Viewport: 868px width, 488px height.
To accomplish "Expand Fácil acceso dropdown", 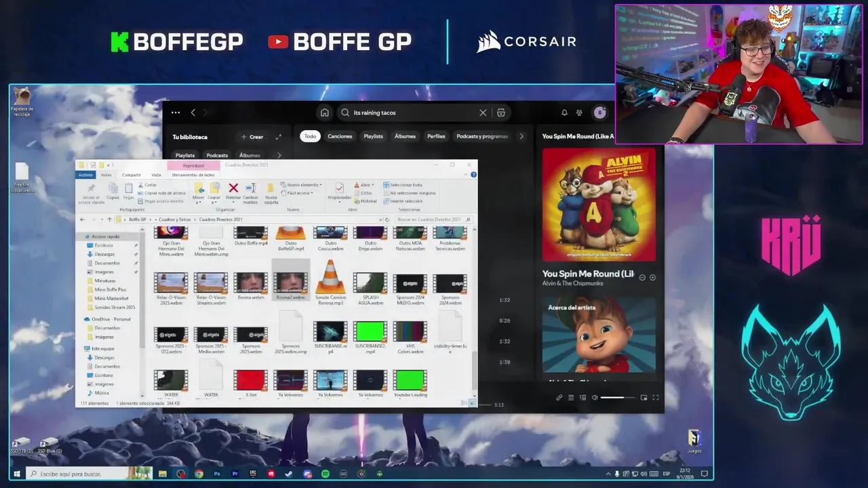I will [297, 193].
